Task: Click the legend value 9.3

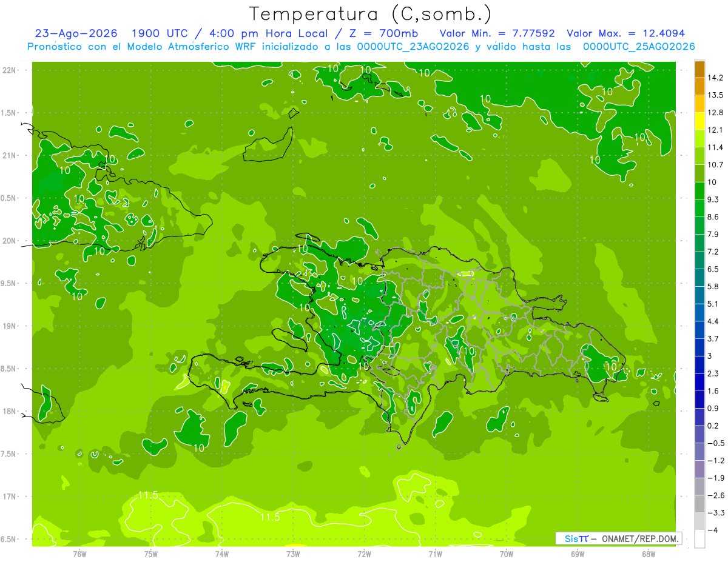Action: click(713, 199)
